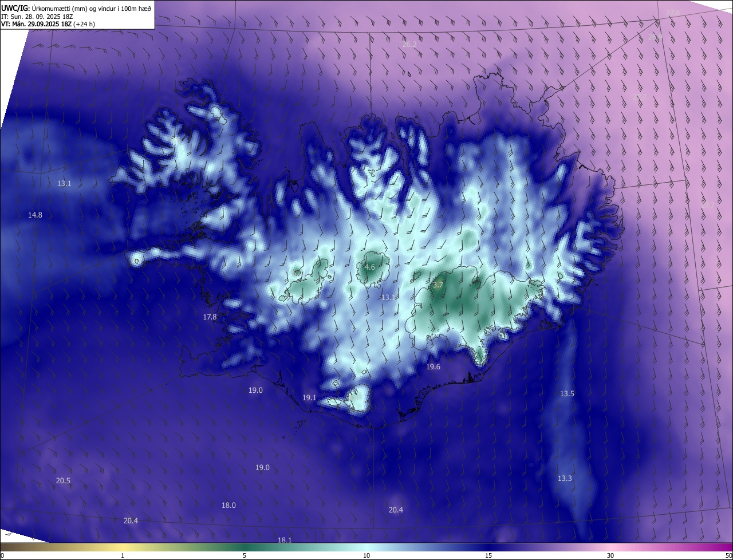Click the title 'Úrkomumætti (mm) og vindur í 100m hæð'
This screenshot has height=560, width=733.
pos(92,8)
